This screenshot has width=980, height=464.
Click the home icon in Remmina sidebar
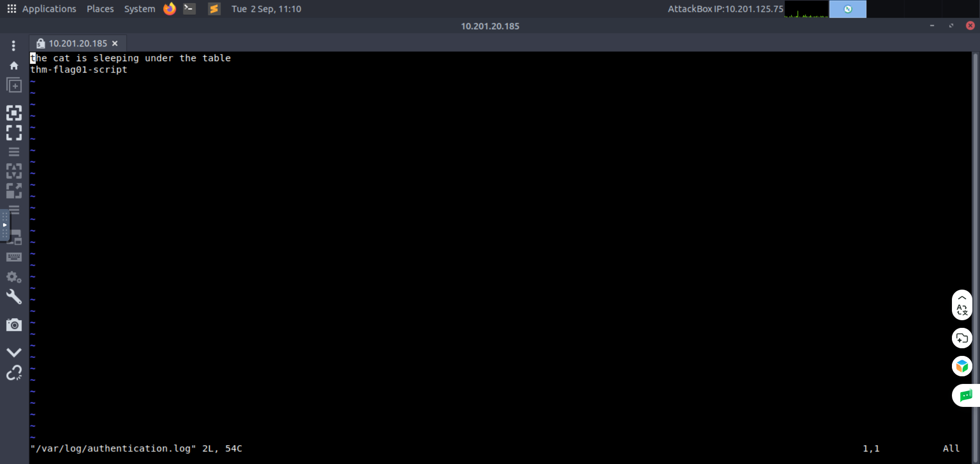14,66
